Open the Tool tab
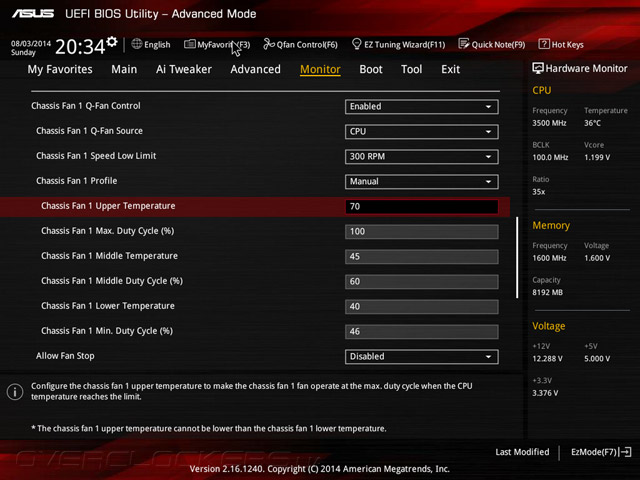The height and width of the screenshot is (480, 640). click(411, 69)
